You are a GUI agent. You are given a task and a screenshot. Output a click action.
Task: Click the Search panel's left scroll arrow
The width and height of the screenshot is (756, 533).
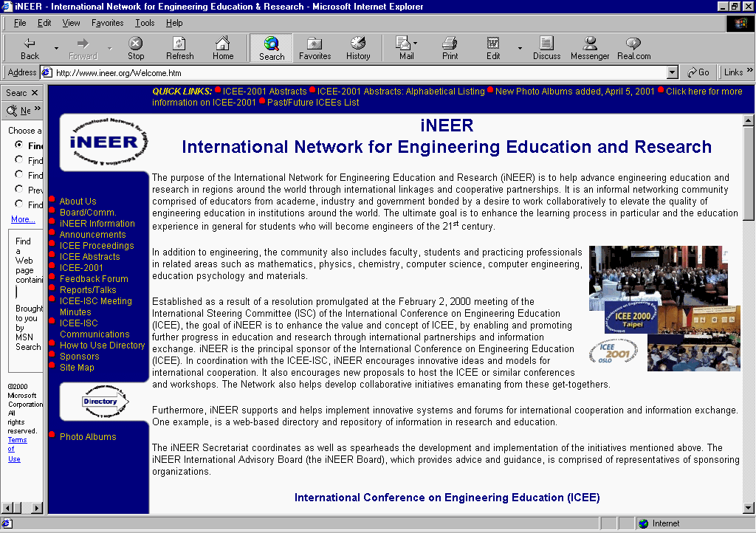pyautogui.click(x=7, y=507)
